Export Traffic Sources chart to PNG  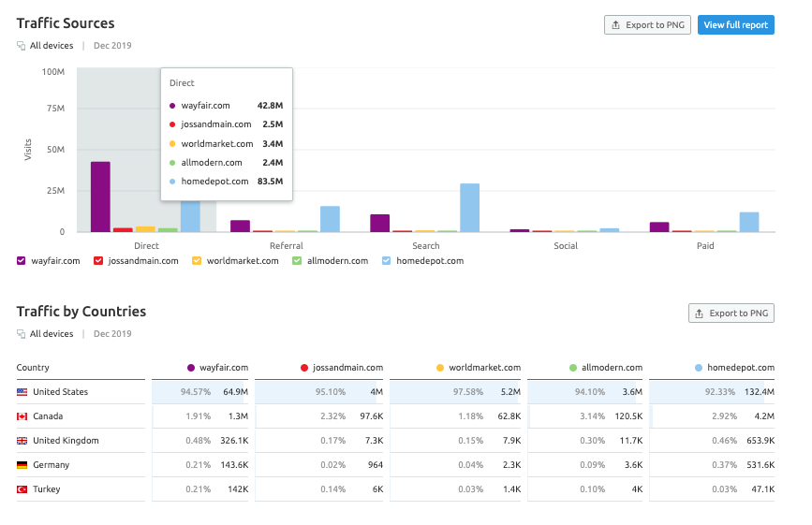(x=647, y=25)
